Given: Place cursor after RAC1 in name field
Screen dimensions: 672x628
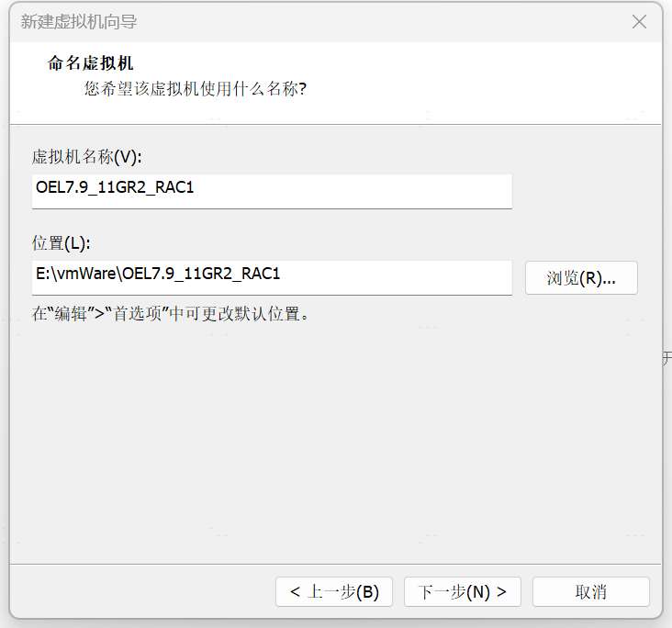Looking at the screenshot, I should pyautogui.click(x=196, y=188).
